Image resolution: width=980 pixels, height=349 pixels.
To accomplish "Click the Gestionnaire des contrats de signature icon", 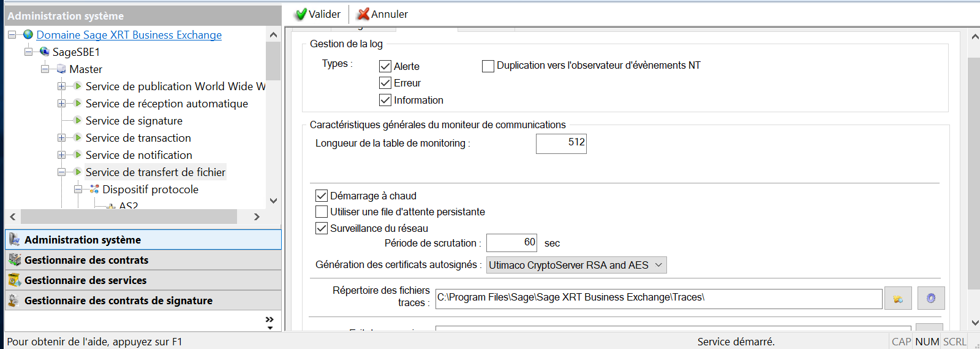I will click(15, 301).
